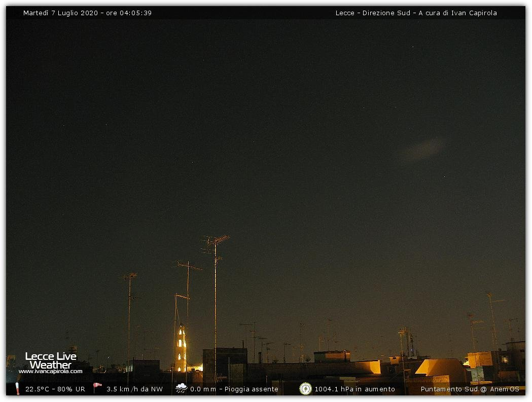
Task: Click the reading 22.5°C - 80% UR
Action: pos(55,389)
